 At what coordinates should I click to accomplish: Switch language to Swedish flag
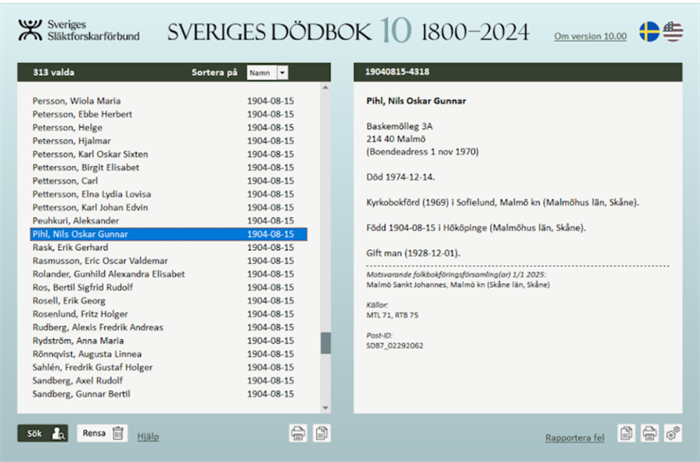(649, 32)
